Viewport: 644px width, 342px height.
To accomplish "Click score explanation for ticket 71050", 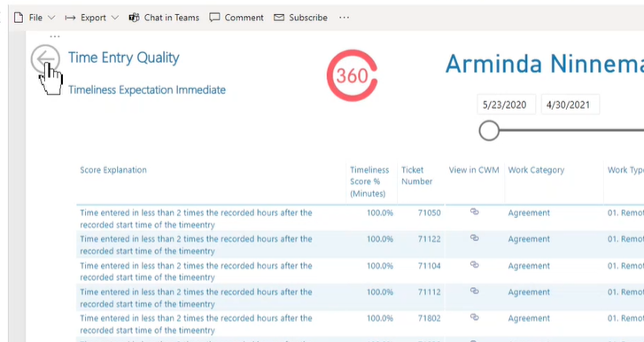I will pyautogui.click(x=196, y=219).
